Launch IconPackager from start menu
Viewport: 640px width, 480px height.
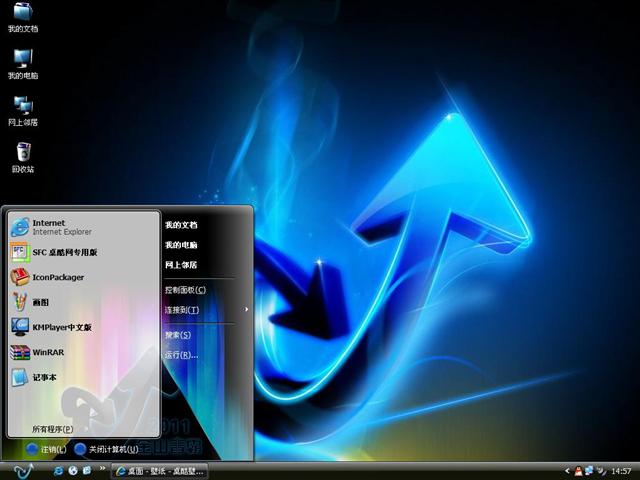pos(84,277)
